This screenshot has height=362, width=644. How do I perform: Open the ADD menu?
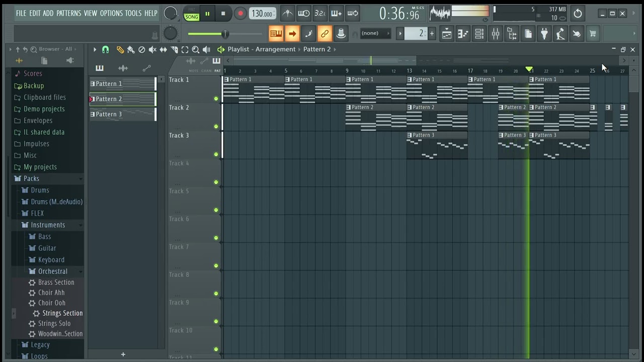coord(48,13)
